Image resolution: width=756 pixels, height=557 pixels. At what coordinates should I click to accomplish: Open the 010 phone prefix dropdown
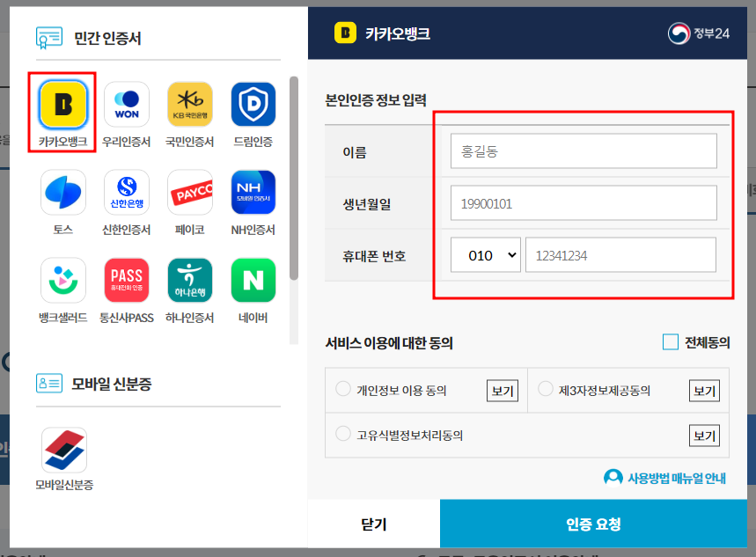486,254
